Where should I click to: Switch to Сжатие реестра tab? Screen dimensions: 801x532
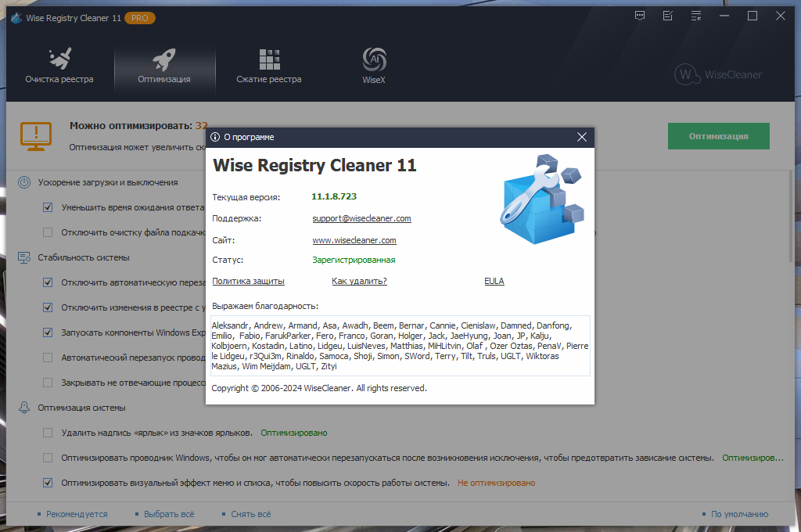[269, 79]
